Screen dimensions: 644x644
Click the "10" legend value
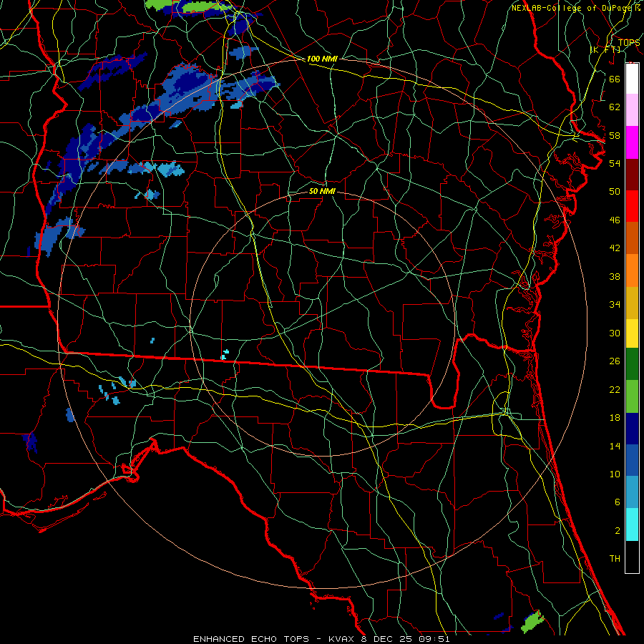[x=615, y=474]
